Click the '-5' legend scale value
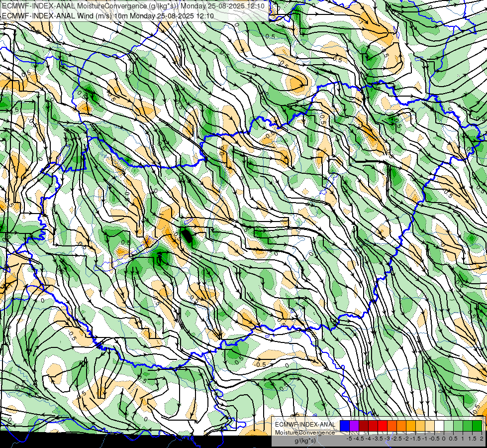 [349, 439]
